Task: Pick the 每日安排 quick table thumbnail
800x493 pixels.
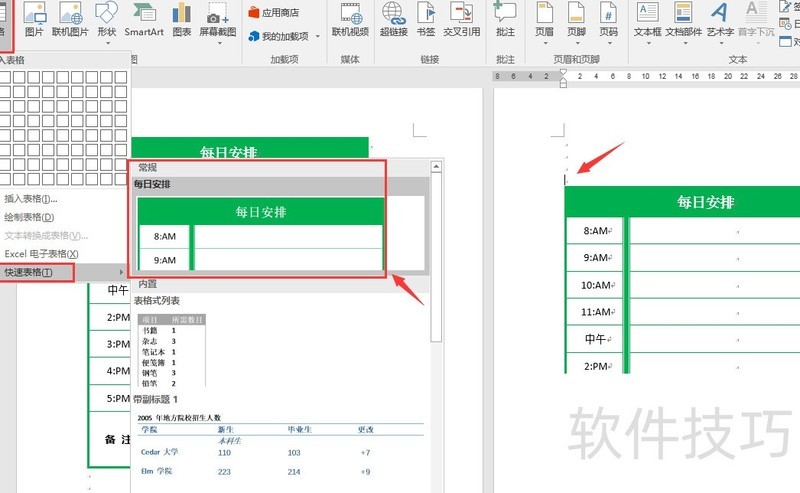Action: click(260, 234)
